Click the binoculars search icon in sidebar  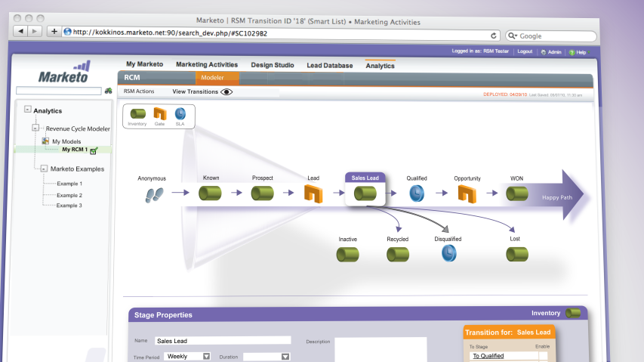108,91
